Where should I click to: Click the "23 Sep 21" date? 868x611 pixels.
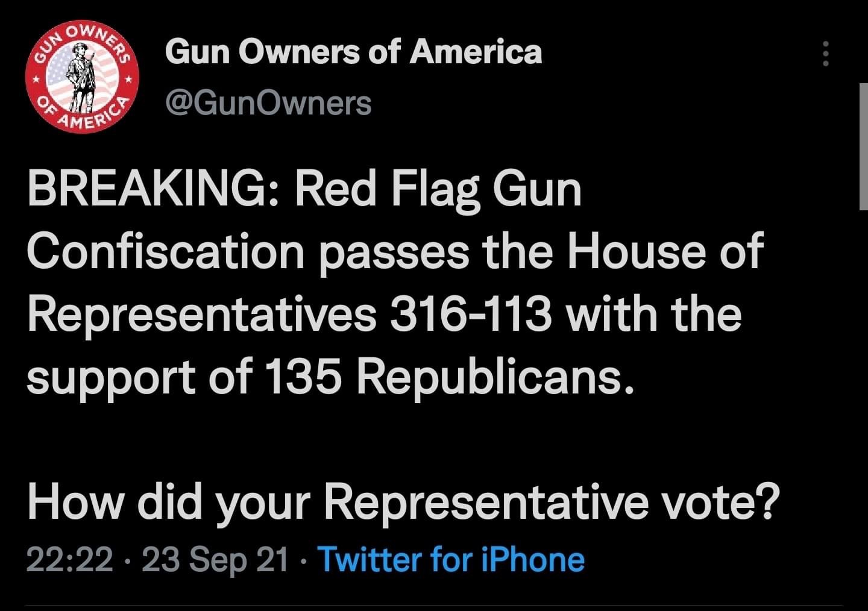pos(215,560)
